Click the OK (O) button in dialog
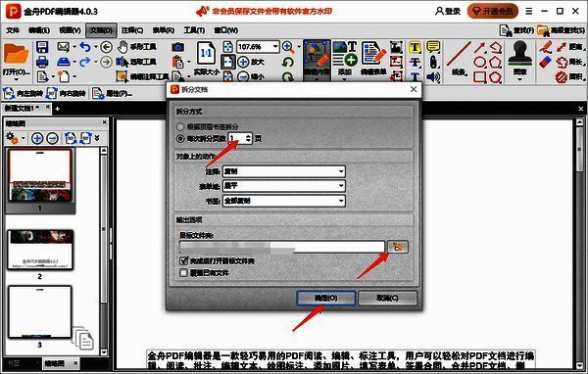The image size is (588, 374). coord(326,299)
